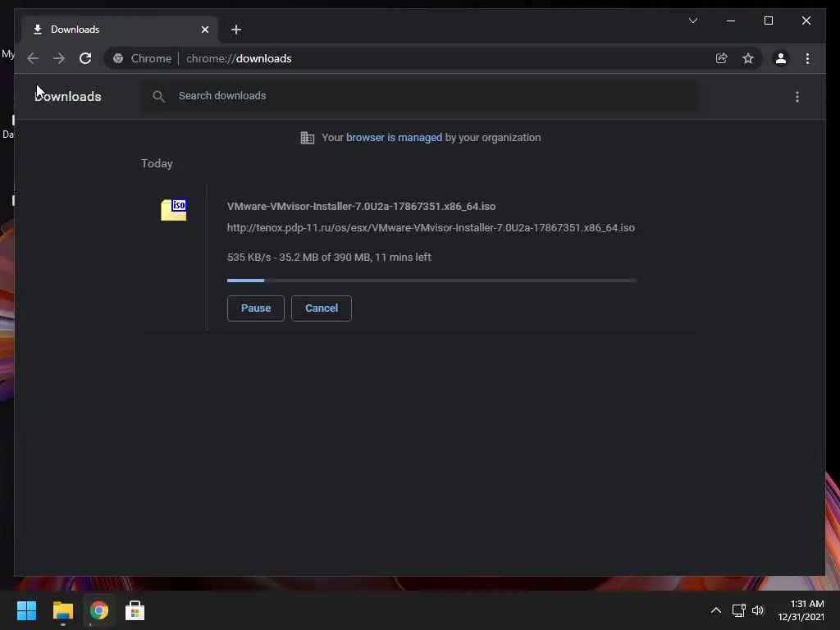Open the VMware-VMvisor-Installer ISO file name link
This screenshot has width=840, height=630.
(361, 206)
